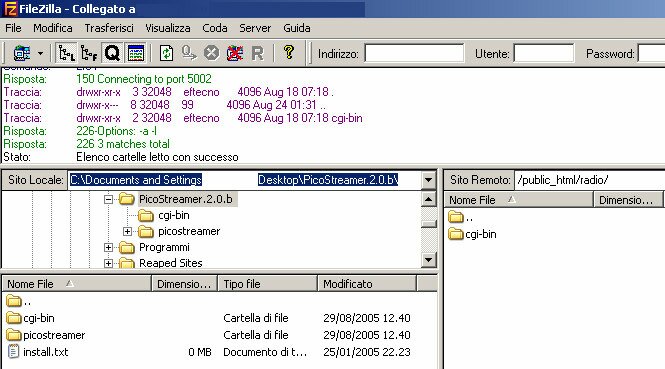
Task: Click the Utente input field
Action: pos(544,53)
